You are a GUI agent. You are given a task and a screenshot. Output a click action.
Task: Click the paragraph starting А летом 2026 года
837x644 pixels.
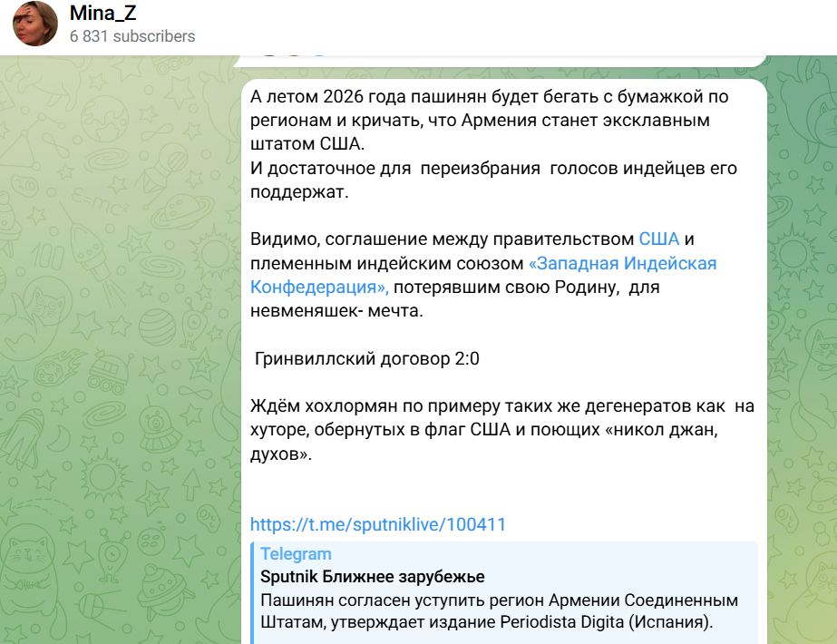click(490, 120)
